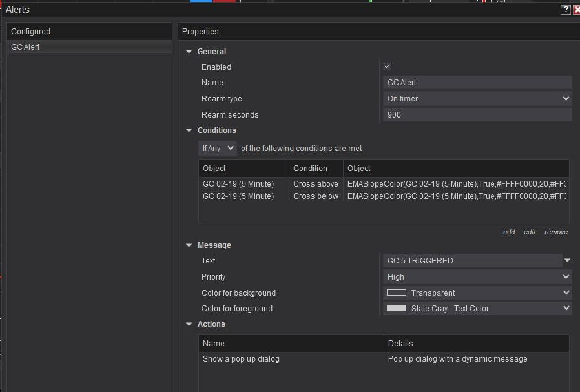
Task: Click the Rearm seconds field
Action: point(477,115)
